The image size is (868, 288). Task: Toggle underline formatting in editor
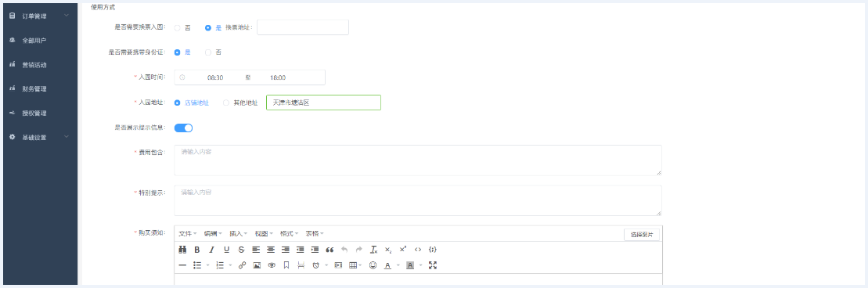(x=226, y=250)
